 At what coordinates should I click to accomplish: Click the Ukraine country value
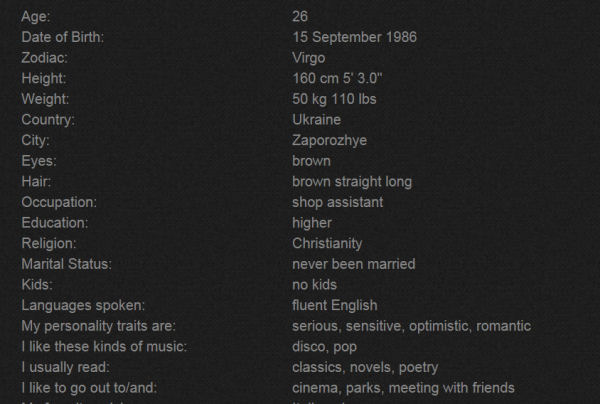pos(316,120)
